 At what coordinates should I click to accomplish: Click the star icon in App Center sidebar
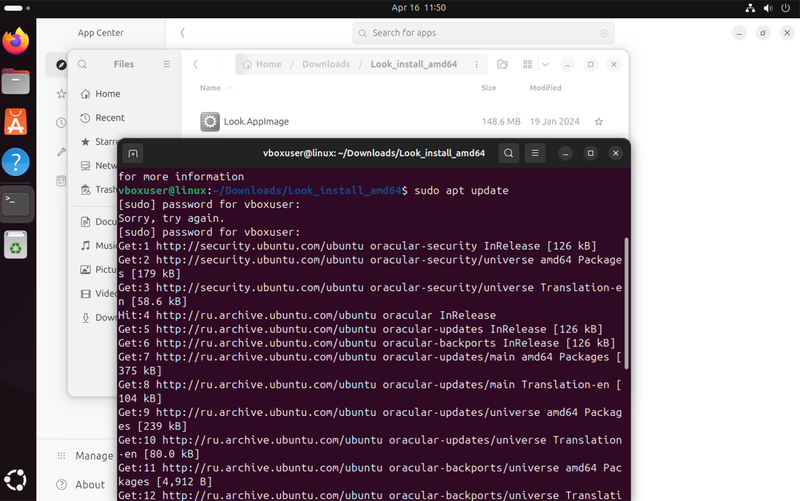[x=61, y=94]
